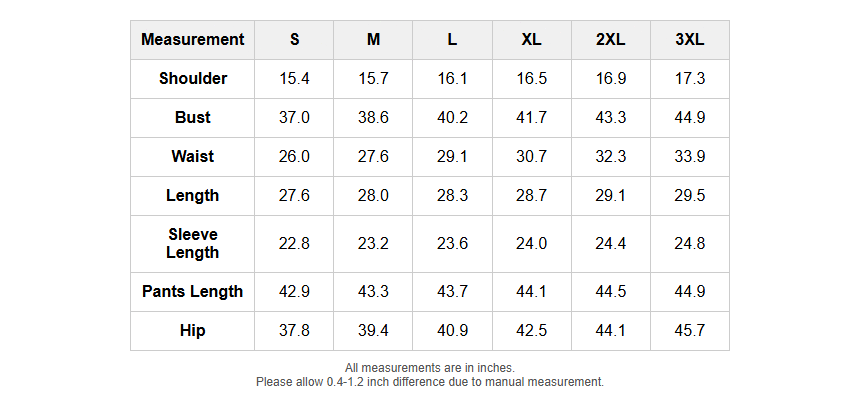Image resolution: width=861 pixels, height=406 pixels.
Task: Select the Pants Length value 44.9
Action: click(690, 291)
